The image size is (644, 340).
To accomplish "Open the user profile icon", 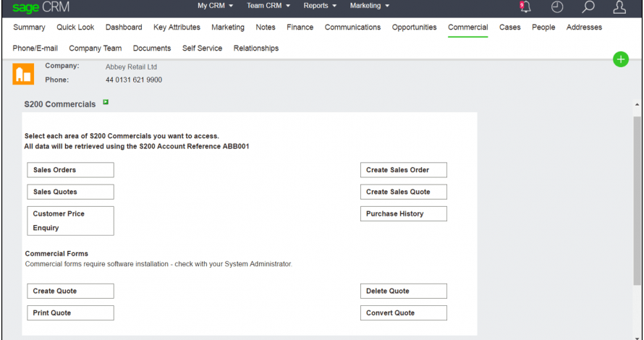I will (x=619, y=7).
